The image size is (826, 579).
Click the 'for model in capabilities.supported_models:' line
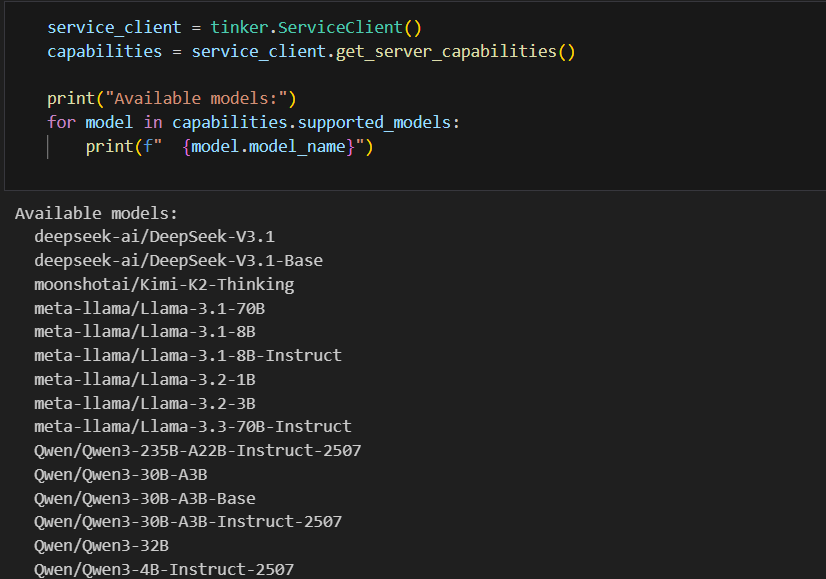click(253, 123)
